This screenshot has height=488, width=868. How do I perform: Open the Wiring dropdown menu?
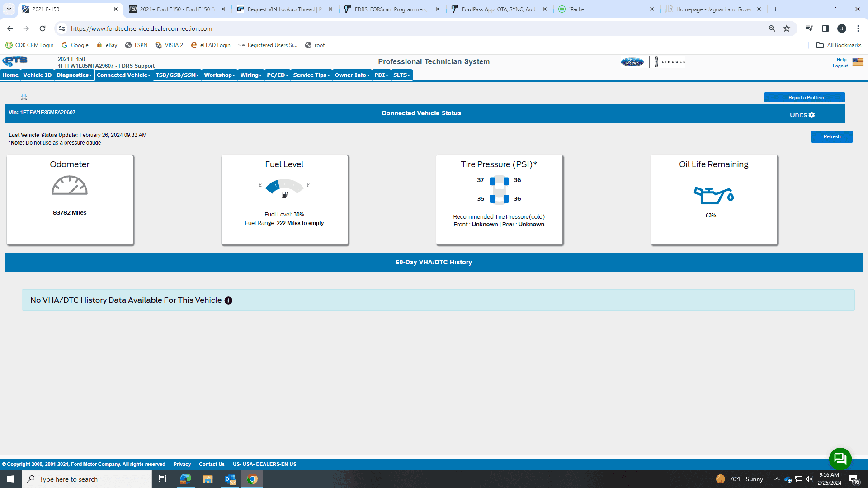251,75
